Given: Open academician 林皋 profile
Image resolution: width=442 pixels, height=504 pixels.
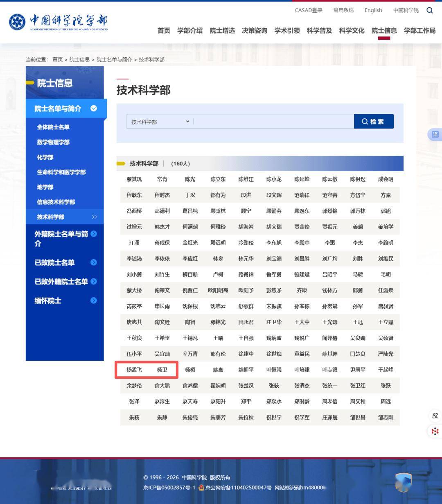Looking at the screenshot, I should [x=218, y=259].
